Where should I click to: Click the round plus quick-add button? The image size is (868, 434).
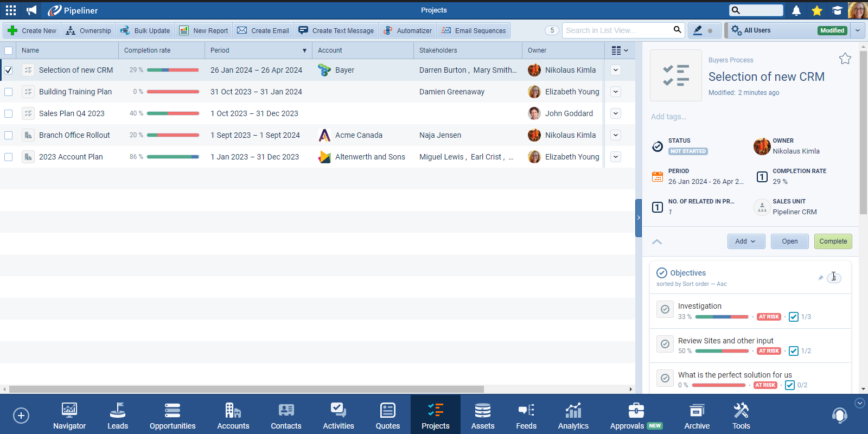point(21,416)
